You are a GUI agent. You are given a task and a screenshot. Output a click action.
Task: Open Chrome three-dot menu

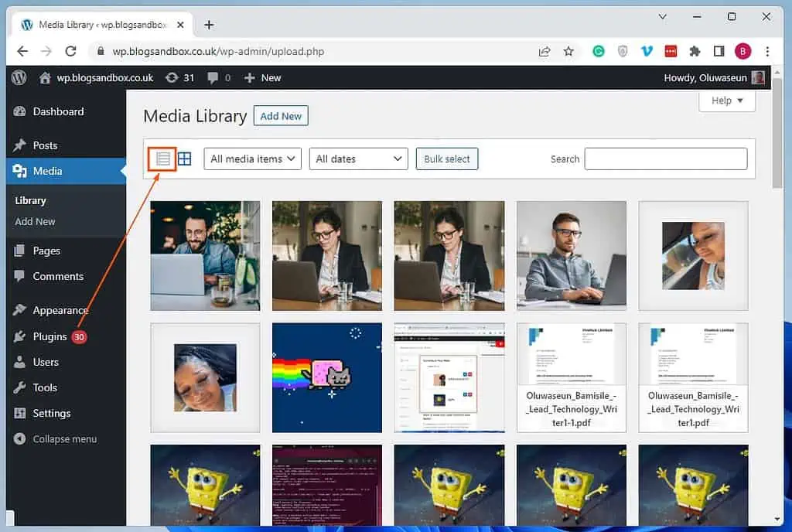pyautogui.click(x=767, y=51)
